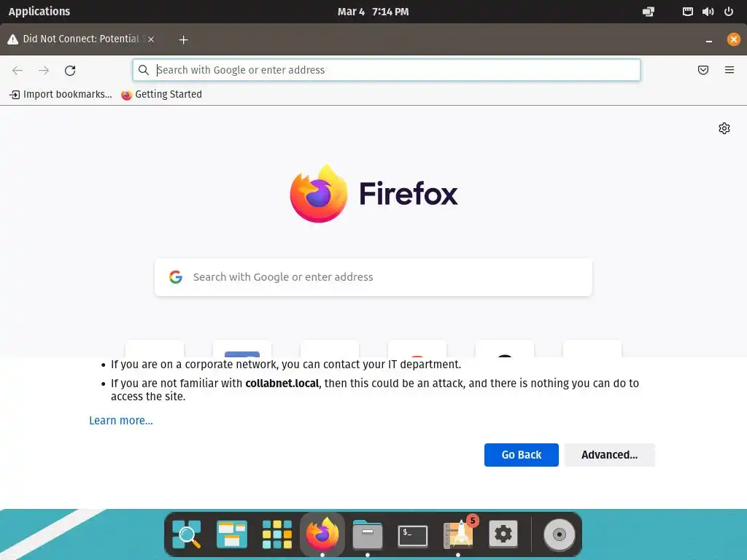The width and height of the screenshot is (747, 560).
Task: Open System Settings gear in dock
Action: click(503, 534)
